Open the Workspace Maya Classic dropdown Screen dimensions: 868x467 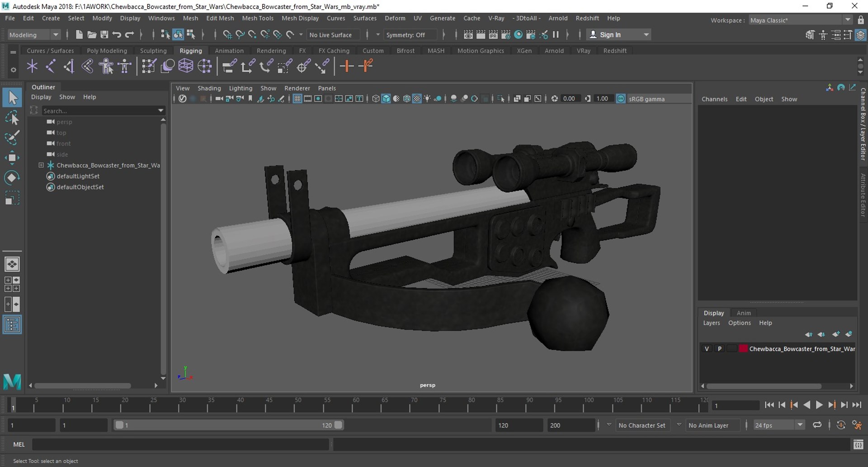(800, 20)
